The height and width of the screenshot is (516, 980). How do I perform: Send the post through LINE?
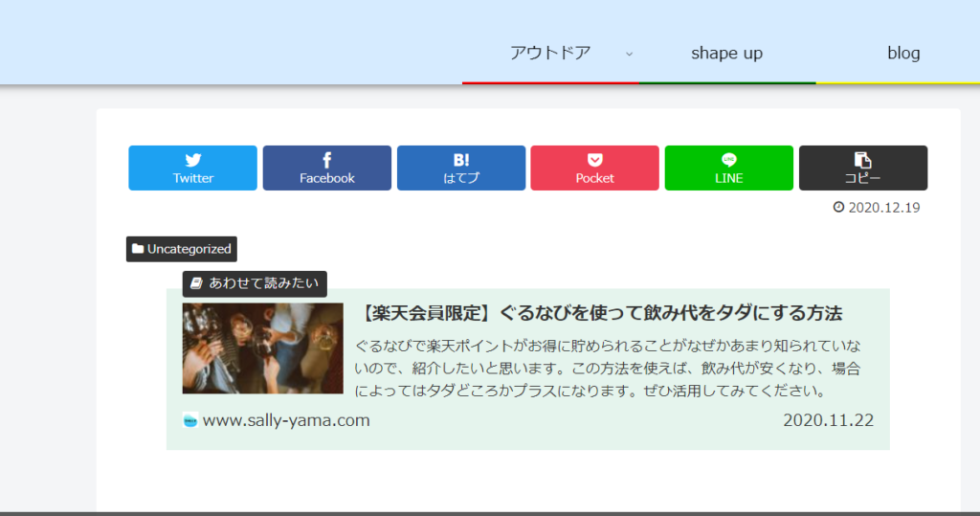(x=728, y=168)
